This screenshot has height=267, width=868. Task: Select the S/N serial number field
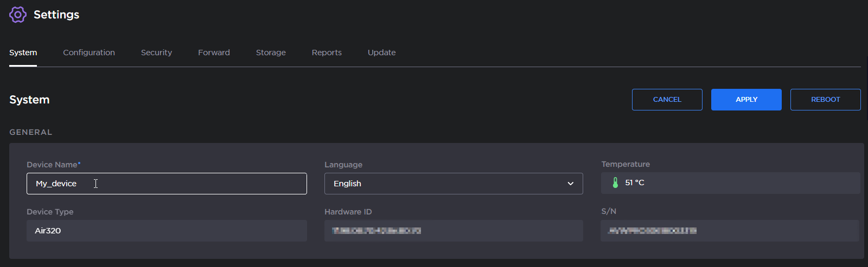click(x=729, y=231)
